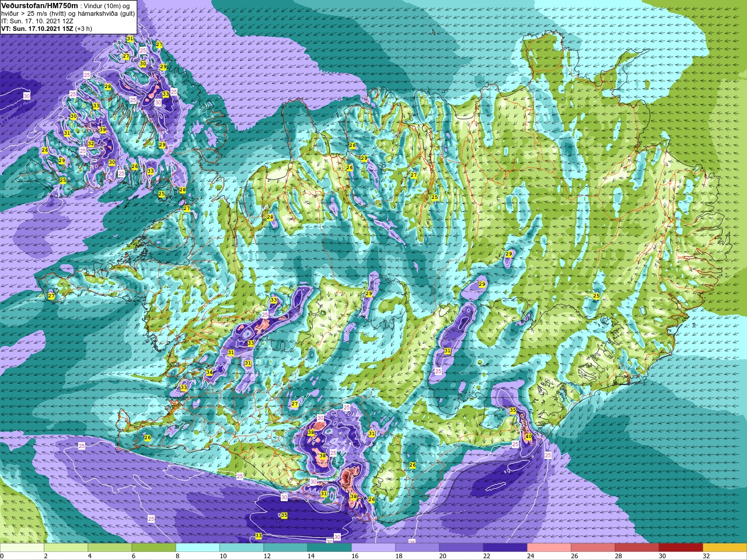Screen dimensions: 747x560
Task: Click the legend scale tick label 20
Action: 443,556
